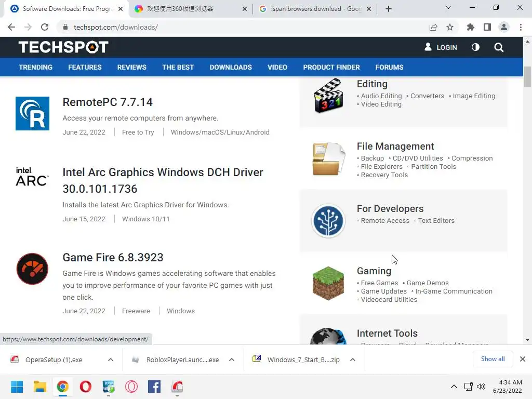This screenshot has height=399, width=532.
Task: Open the File Management folder icon
Action: point(328,159)
